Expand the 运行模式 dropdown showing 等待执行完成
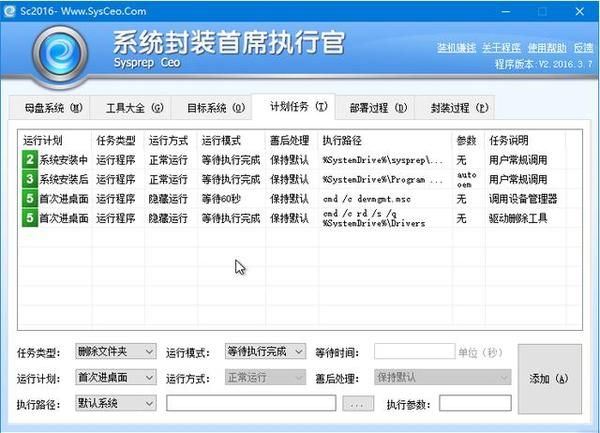600x433 pixels. [265, 351]
